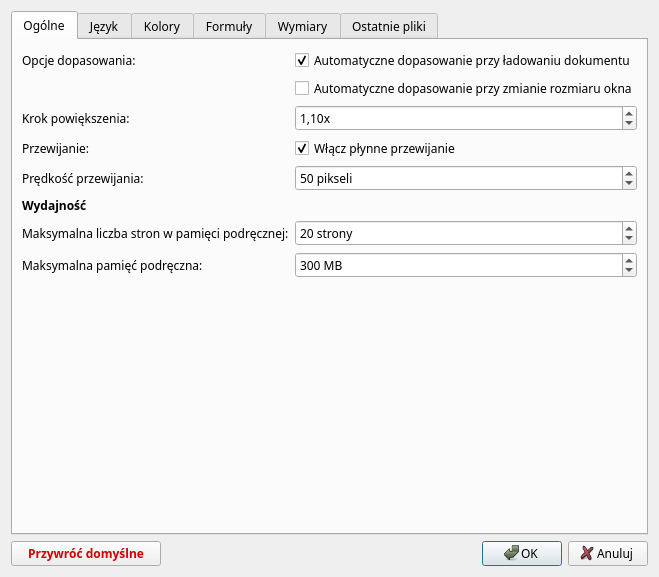Disable automatic fit when loading document

click(x=302, y=60)
